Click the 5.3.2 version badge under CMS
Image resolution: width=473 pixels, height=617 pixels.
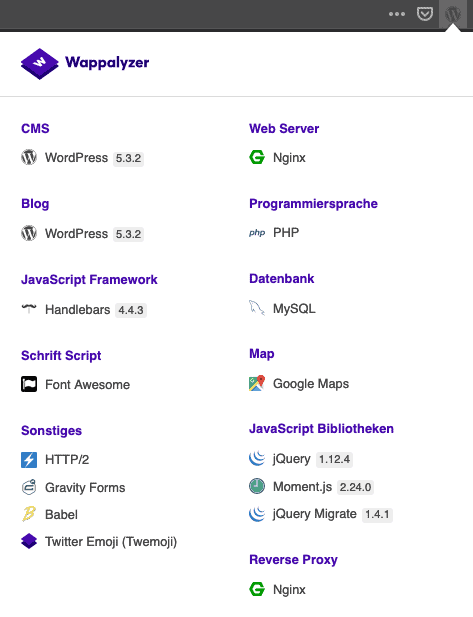[128, 159]
